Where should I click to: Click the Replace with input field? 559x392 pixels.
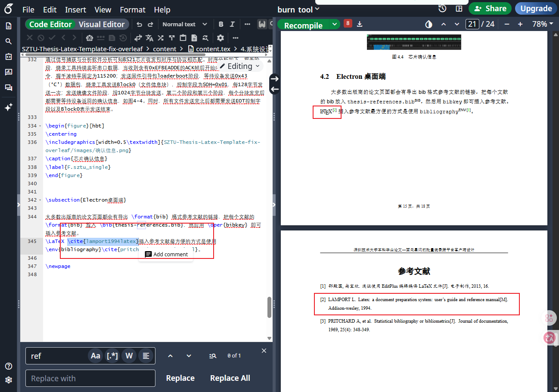(90, 378)
